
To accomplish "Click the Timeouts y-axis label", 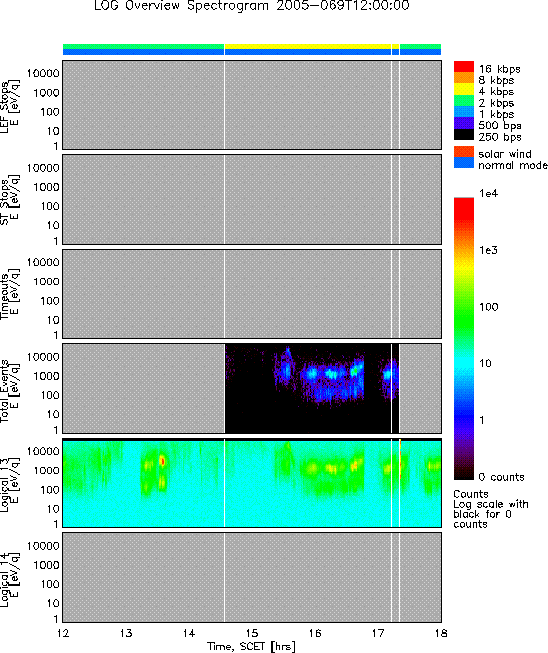I will point(9,296).
